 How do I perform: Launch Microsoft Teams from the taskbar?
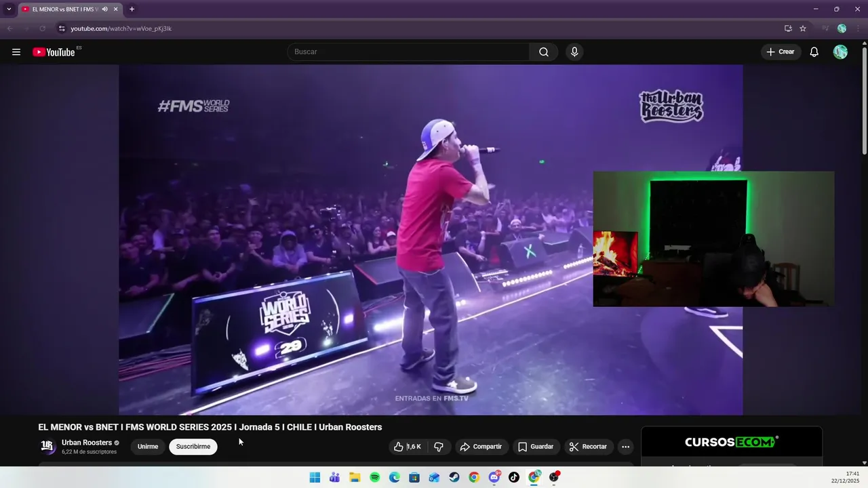334,477
